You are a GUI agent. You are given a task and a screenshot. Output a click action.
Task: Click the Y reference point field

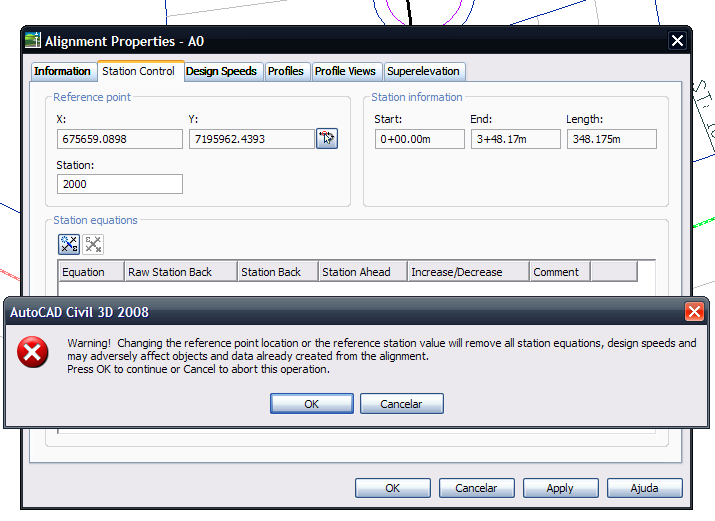tap(252, 139)
